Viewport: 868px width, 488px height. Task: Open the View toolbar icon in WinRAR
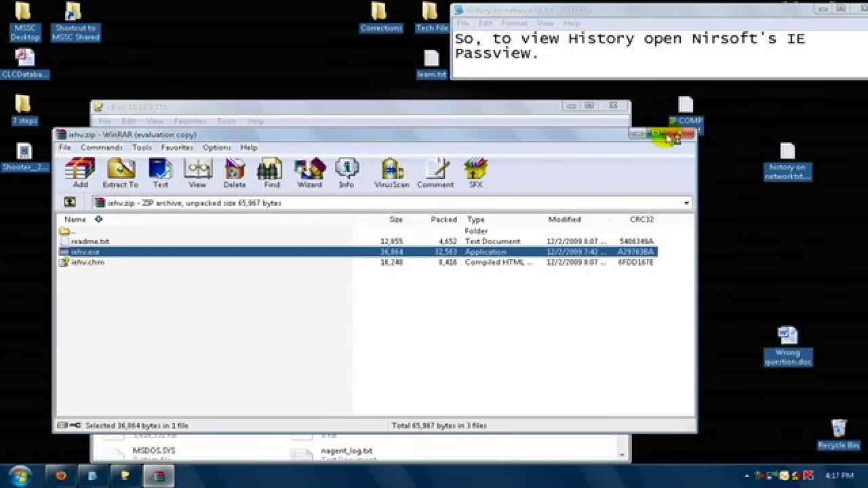[x=197, y=174]
